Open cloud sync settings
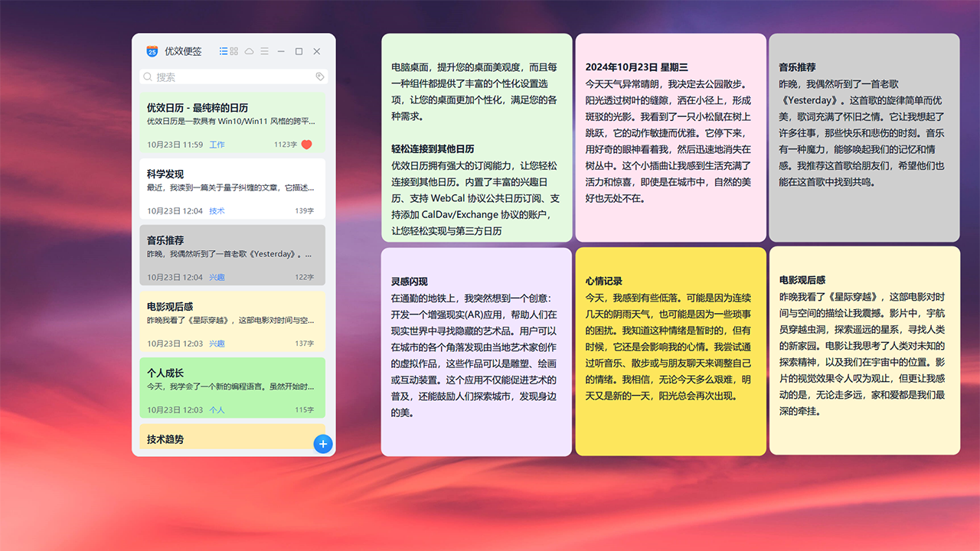The width and height of the screenshot is (980, 551). point(249,51)
